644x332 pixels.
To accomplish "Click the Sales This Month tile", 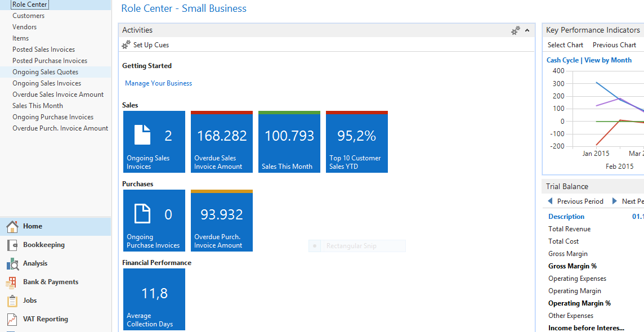I will pos(289,142).
